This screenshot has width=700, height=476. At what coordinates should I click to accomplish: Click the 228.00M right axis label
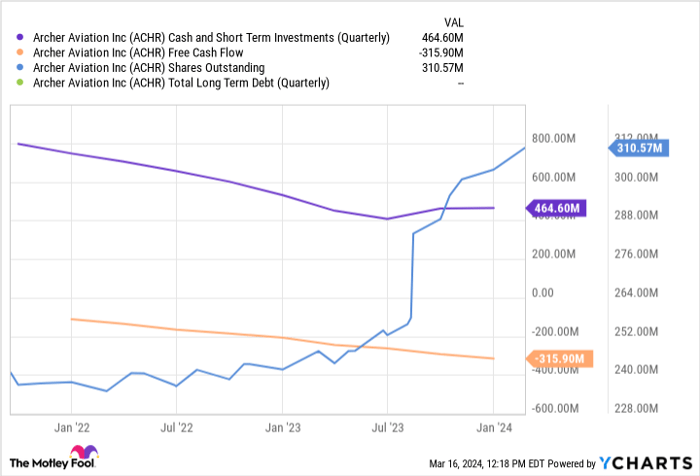point(636,408)
